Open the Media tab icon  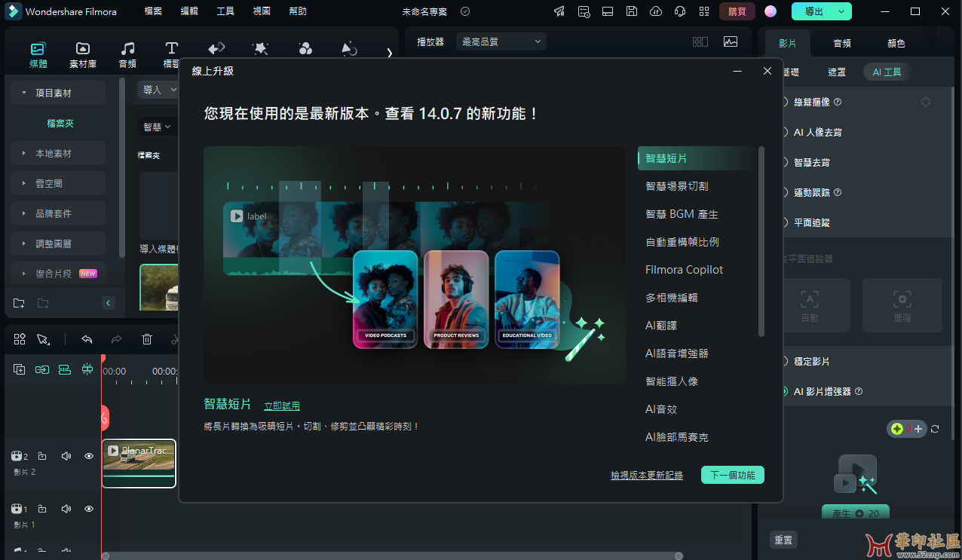(x=38, y=49)
